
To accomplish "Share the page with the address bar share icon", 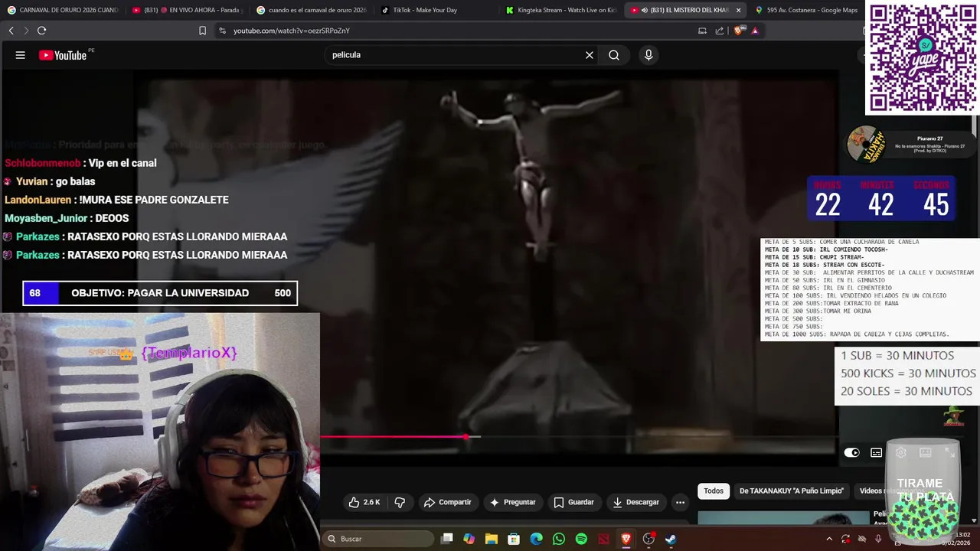I will click(720, 31).
